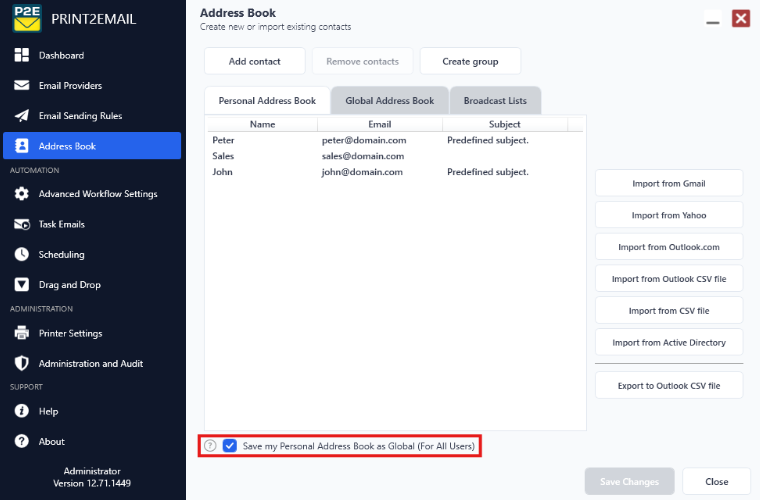Click Import from Yahoo

[x=669, y=215]
